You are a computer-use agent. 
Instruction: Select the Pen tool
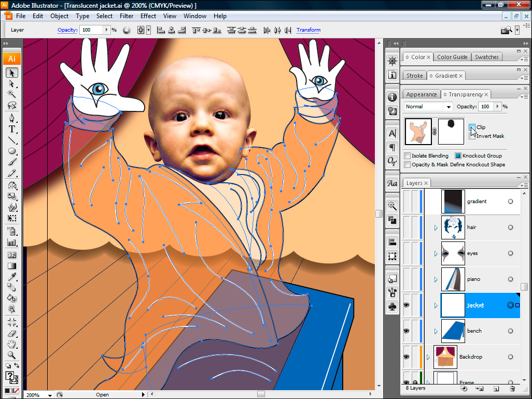click(x=11, y=118)
